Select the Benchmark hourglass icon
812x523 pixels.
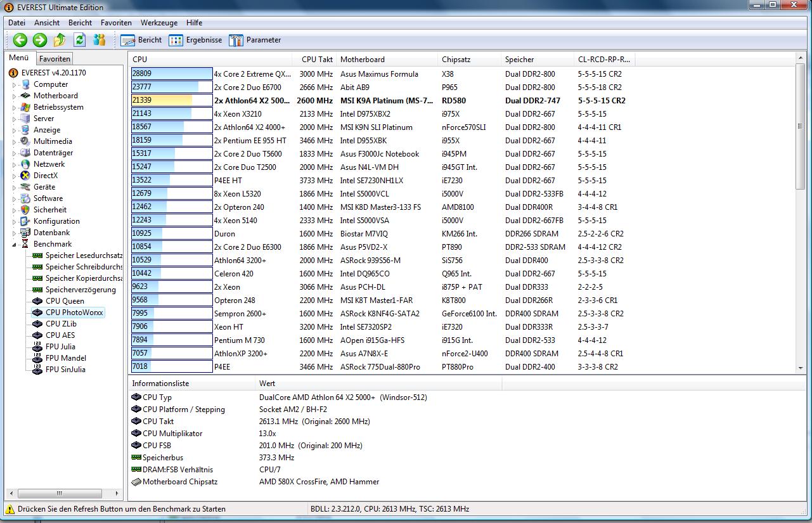(x=25, y=244)
